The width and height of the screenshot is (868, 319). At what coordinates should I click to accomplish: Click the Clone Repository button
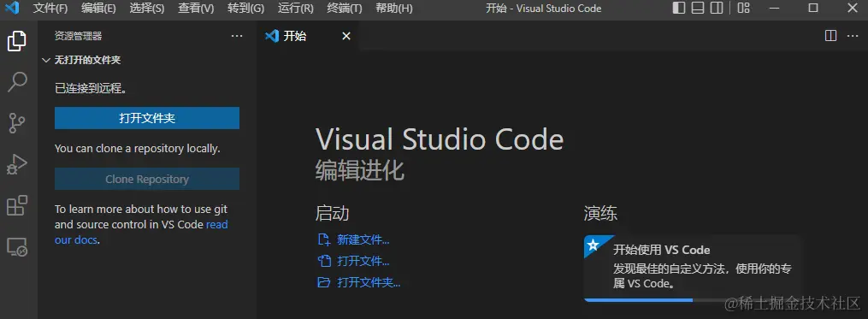(147, 179)
